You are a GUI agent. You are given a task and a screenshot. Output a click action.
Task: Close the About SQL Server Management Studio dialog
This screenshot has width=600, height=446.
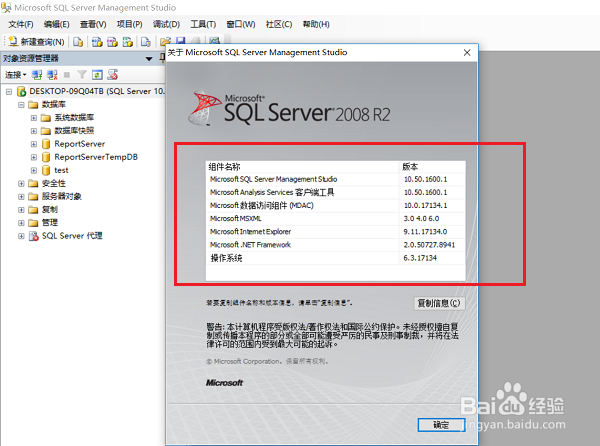click(x=467, y=53)
